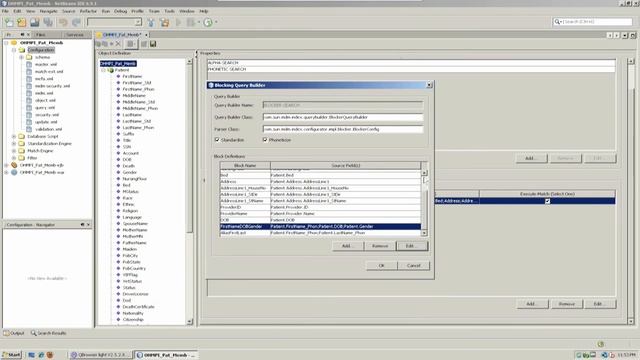Click the Query Builder Class input field

tap(343, 117)
